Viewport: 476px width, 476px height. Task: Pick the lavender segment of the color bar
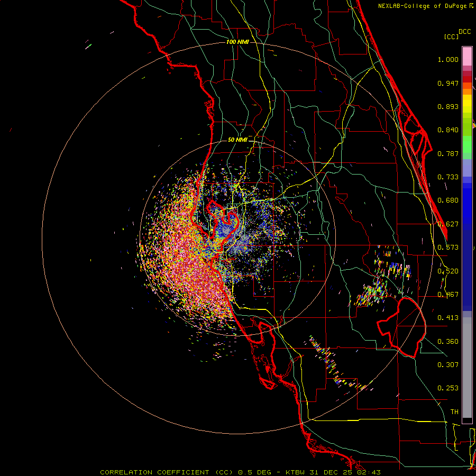(x=467, y=168)
